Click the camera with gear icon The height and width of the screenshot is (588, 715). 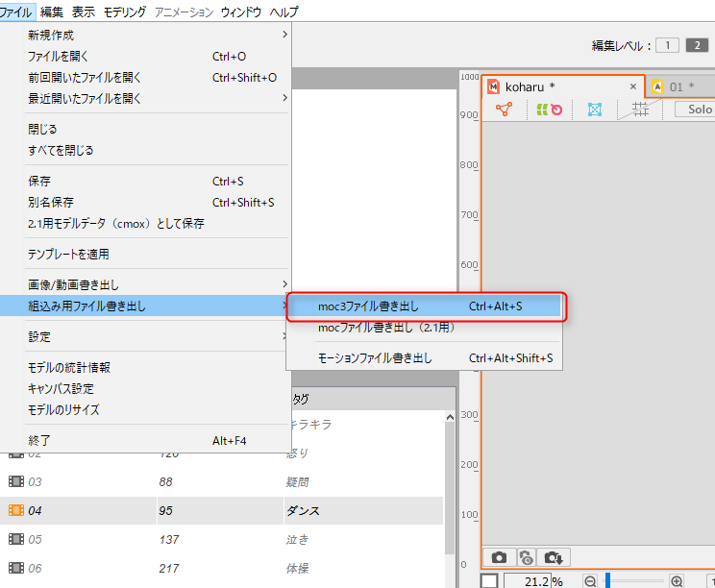pyautogui.click(x=526, y=557)
